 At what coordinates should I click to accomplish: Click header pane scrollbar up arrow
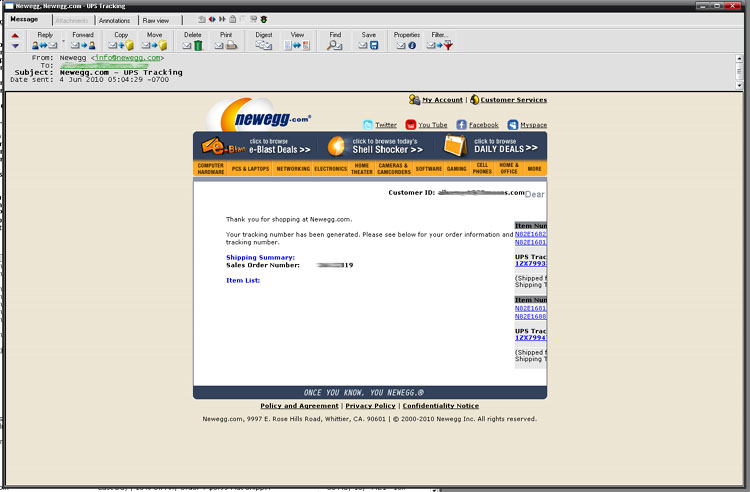739,58
